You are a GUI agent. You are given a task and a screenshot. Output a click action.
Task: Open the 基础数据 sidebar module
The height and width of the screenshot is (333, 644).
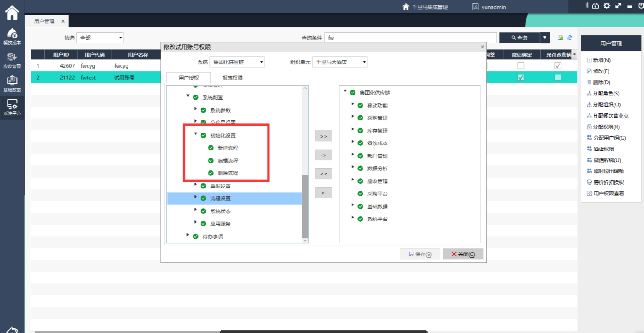pyautogui.click(x=12, y=83)
